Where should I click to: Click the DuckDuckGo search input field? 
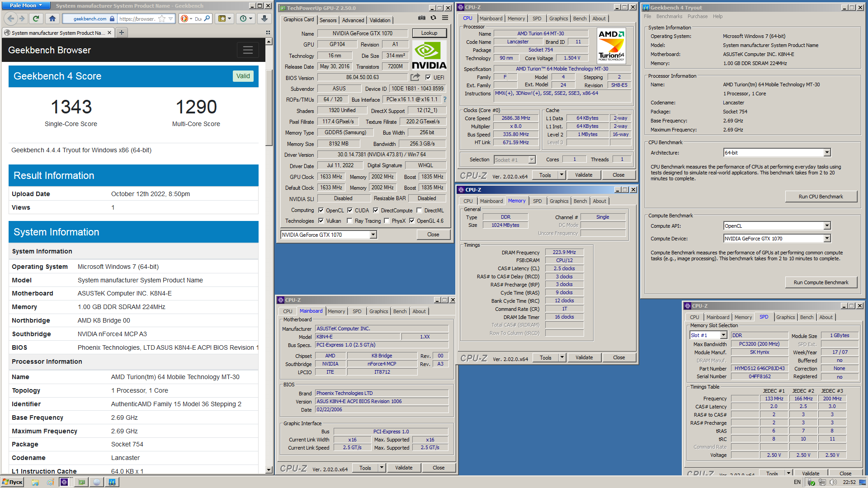coord(198,19)
